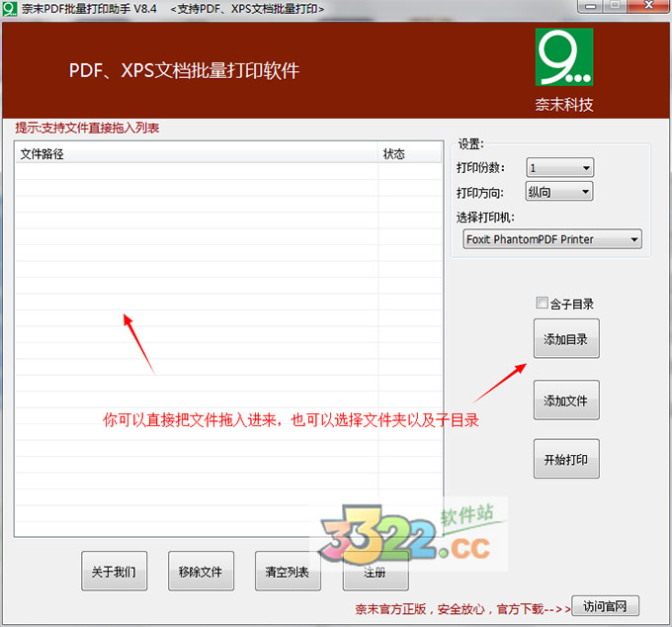Viewport: 672px width, 627px height.
Task: Minimize the window
Action: (x=591, y=6)
